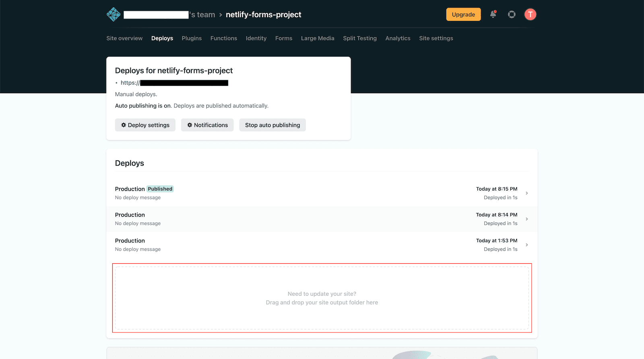Open the Notifications settings button
This screenshot has height=359, width=644.
207,125
